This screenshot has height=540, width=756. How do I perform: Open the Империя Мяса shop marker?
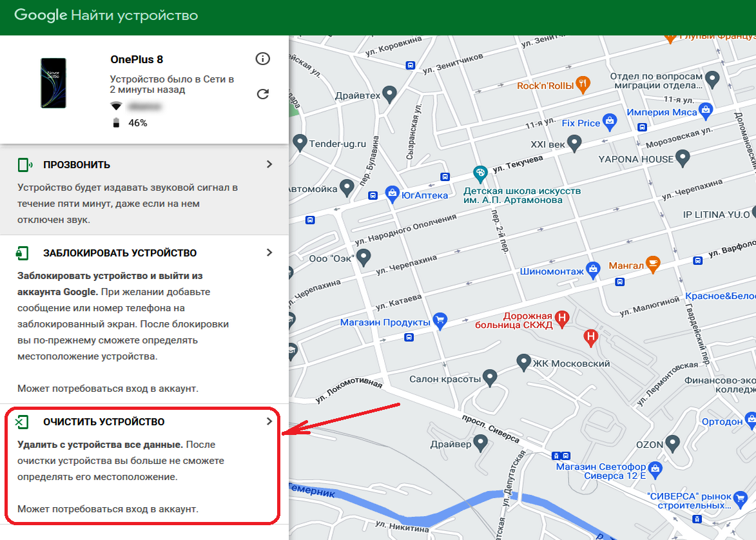[x=705, y=111]
